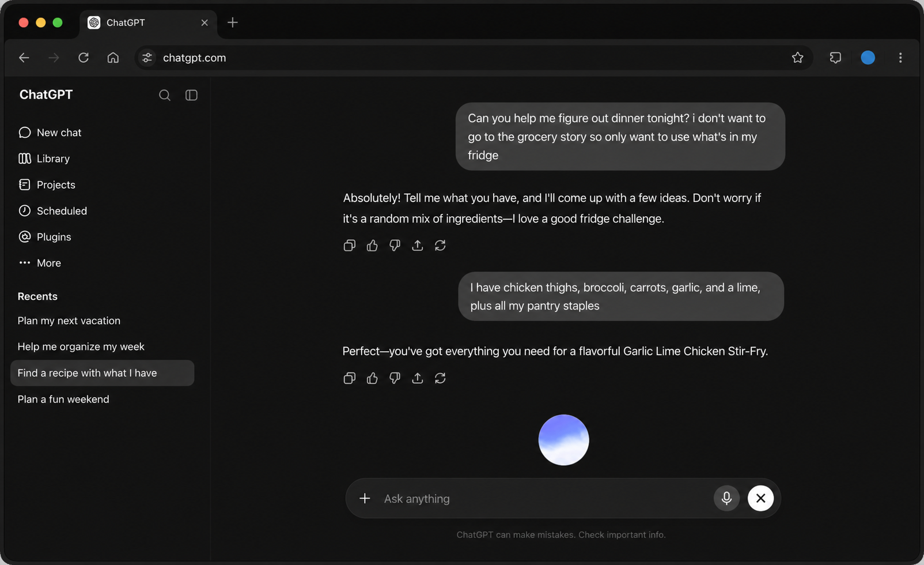Select the 'Find a recipe with what I have' chat
Screen dimensions: 924x565
coord(103,373)
